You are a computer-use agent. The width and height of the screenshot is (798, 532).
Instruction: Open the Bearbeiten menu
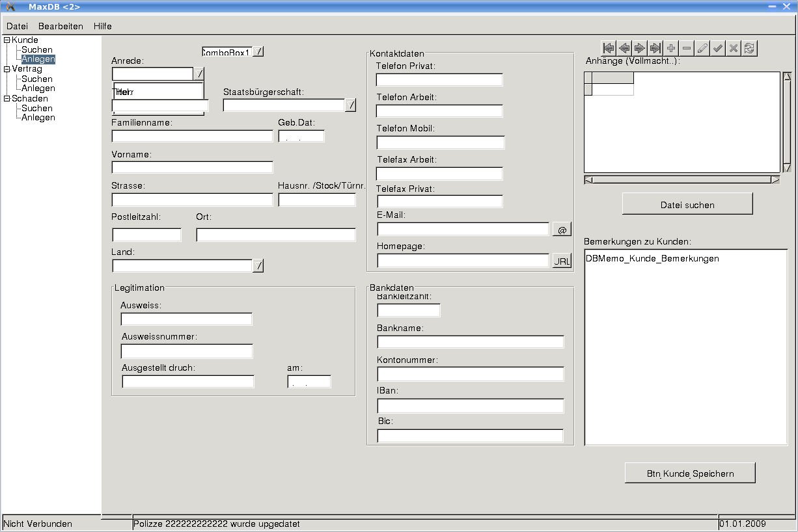61,26
